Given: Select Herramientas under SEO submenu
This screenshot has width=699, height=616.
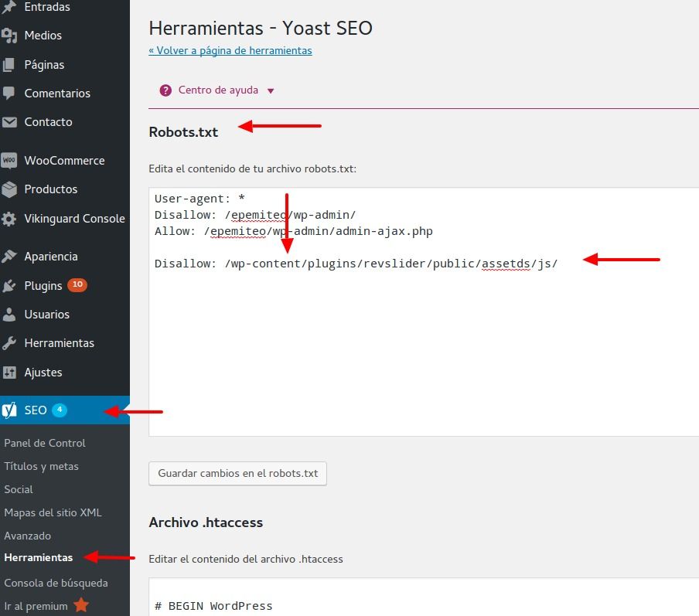Looking at the screenshot, I should click(x=39, y=557).
